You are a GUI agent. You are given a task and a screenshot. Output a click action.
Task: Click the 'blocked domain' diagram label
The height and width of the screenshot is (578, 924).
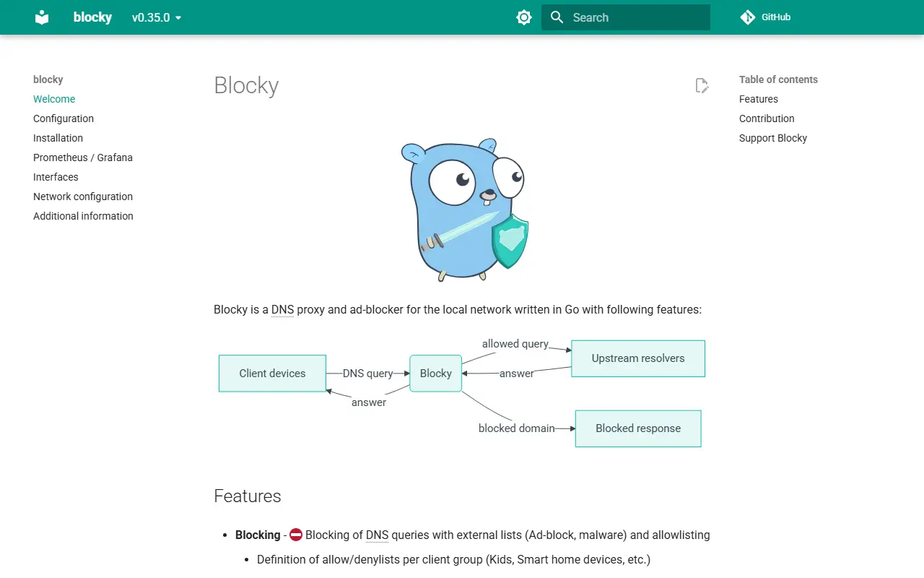[x=517, y=428]
